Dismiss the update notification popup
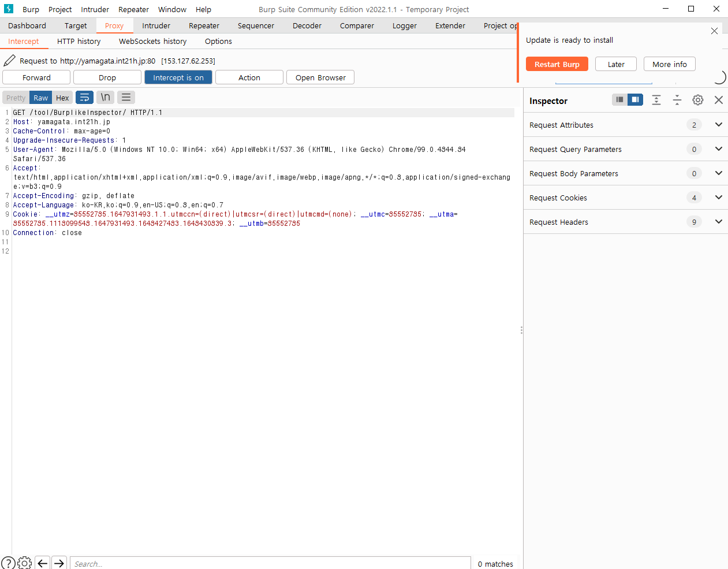Image resolution: width=728 pixels, height=569 pixels. tap(714, 31)
